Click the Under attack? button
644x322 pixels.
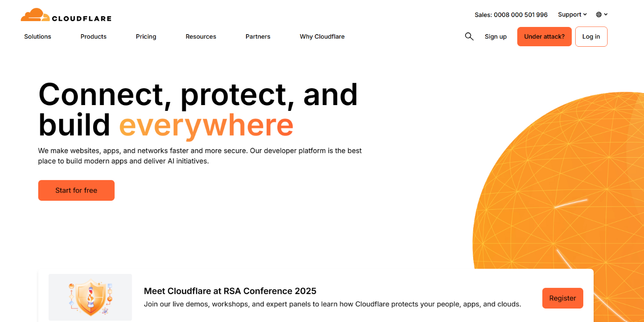pos(544,36)
